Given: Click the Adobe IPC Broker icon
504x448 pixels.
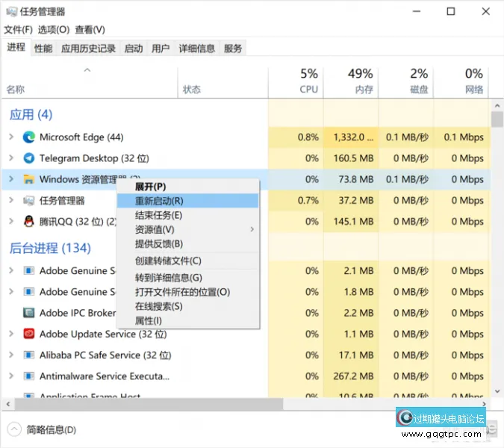Looking at the screenshot, I should tap(29, 313).
